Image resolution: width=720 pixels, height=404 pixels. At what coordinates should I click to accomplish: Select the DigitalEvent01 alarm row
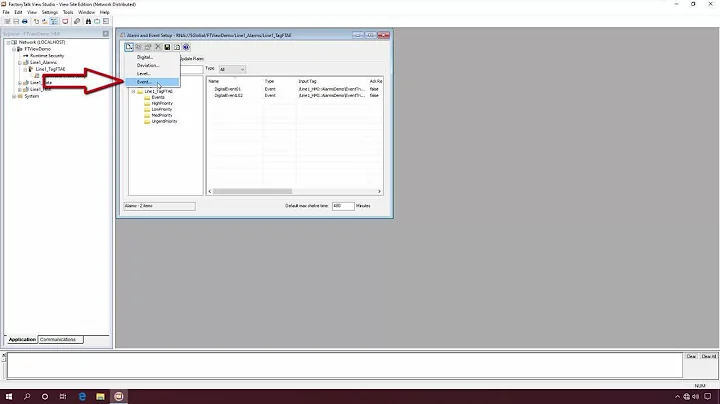pyautogui.click(x=294, y=89)
